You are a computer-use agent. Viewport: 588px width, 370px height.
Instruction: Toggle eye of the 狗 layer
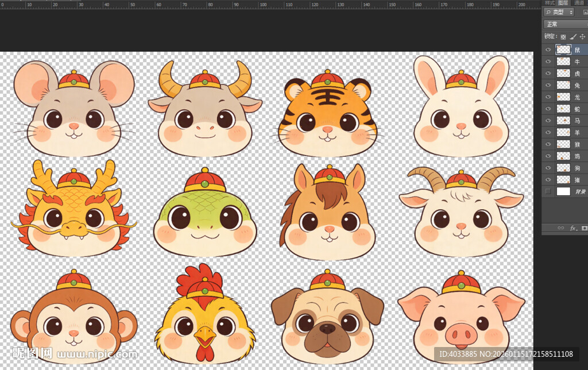click(x=548, y=168)
